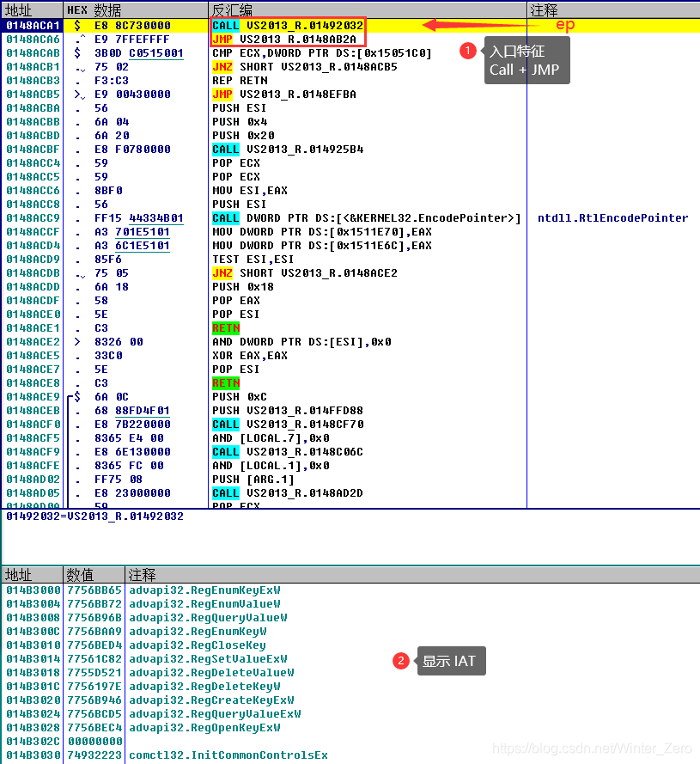Click dump value 7756BB65

[x=94, y=590]
